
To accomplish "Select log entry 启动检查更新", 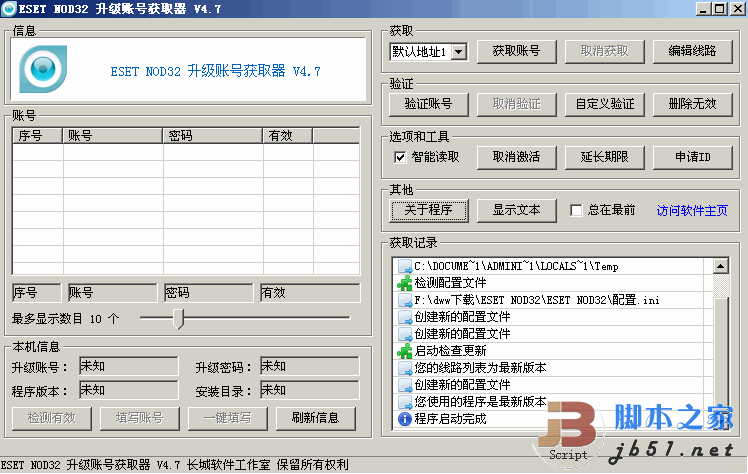I will coord(553,351).
